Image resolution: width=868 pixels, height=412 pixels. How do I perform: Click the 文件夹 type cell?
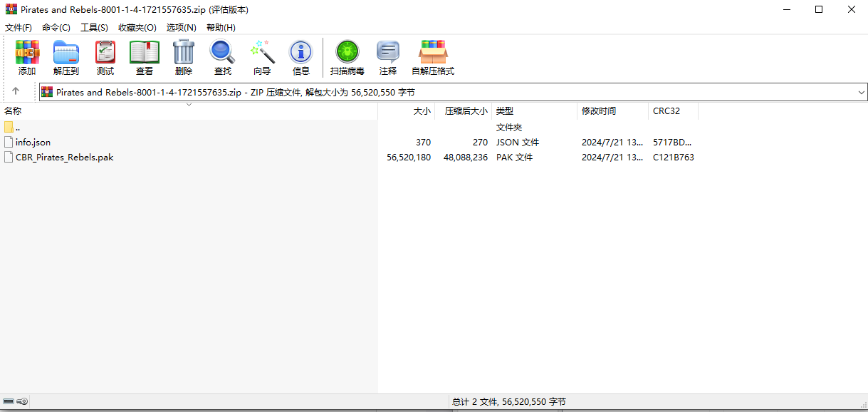[x=509, y=127]
